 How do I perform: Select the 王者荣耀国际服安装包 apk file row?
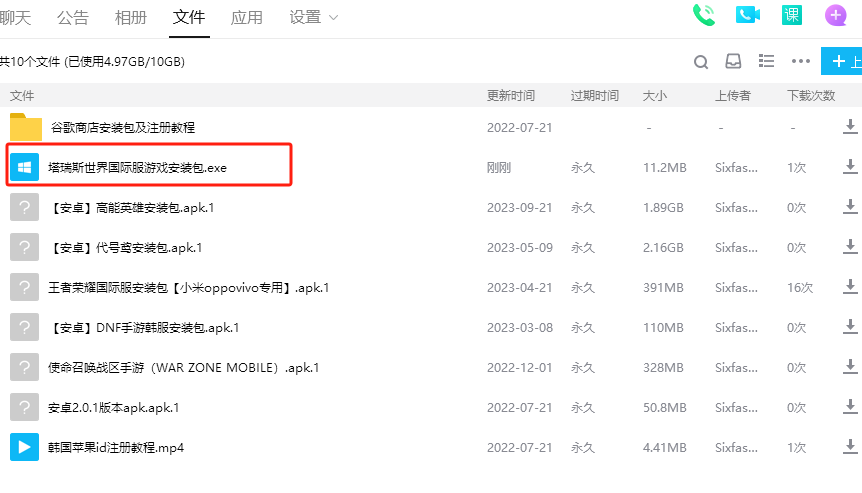pos(188,287)
